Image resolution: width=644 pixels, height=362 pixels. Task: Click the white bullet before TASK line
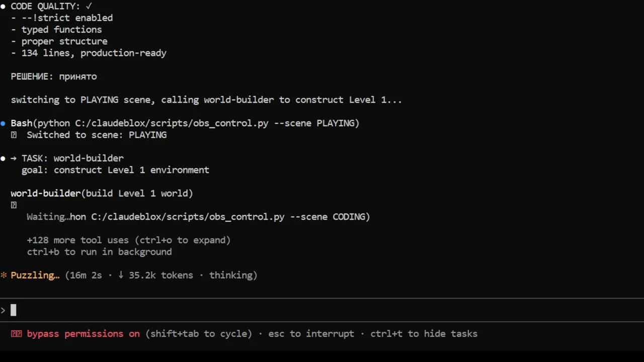(3, 158)
